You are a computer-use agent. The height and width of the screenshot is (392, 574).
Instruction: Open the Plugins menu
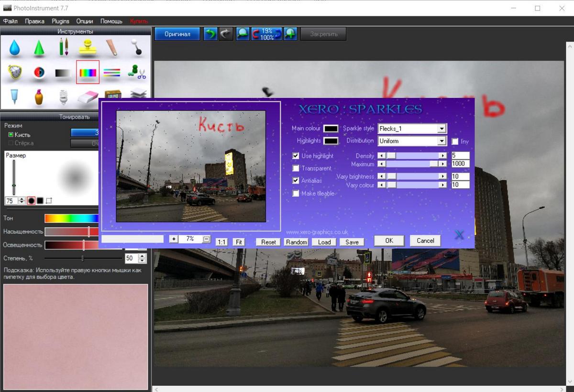pyautogui.click(x=61, y=21)
